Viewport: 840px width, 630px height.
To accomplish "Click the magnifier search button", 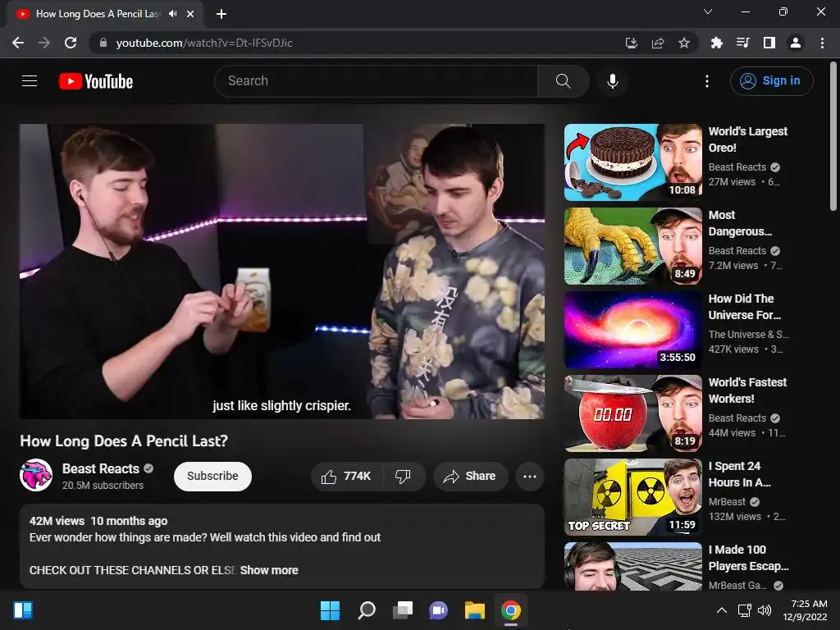I will [563, 81].
